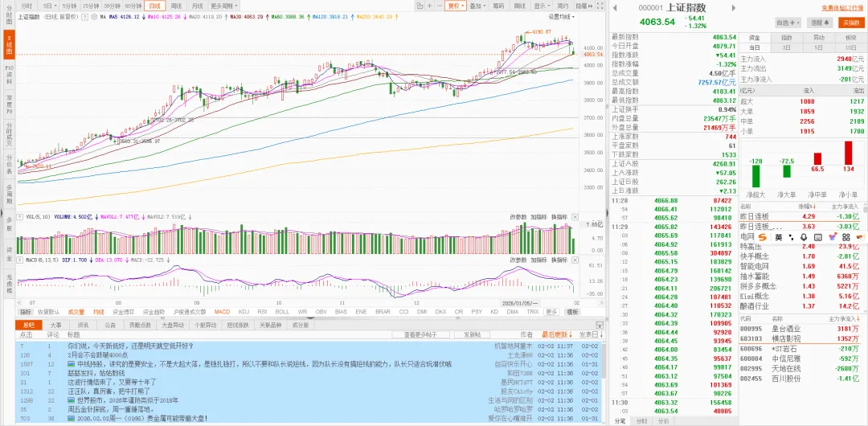Switch to 周线 weekly chart tab

(x=177, y=6)
